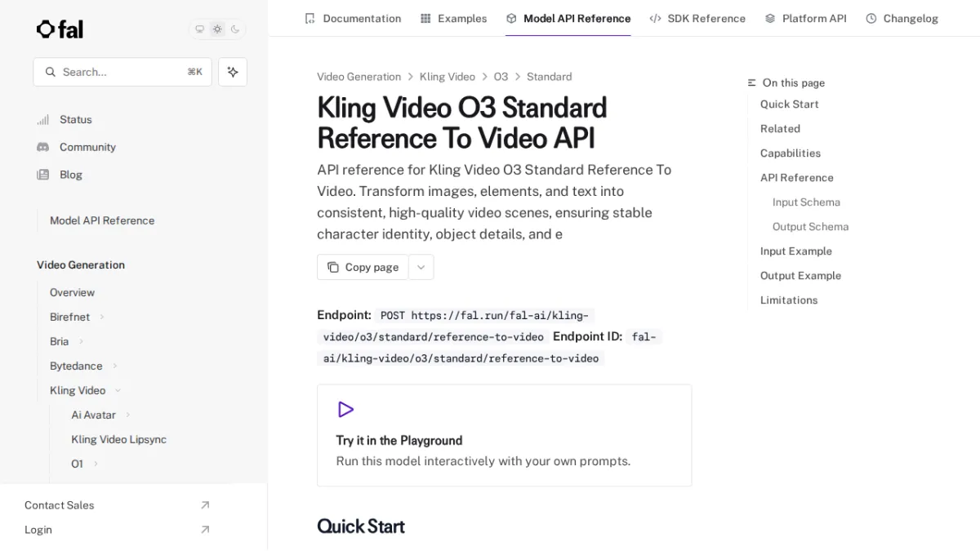Screen dimensions: 980x551
Task: Click the Quick Start heading
Action: 361,527
